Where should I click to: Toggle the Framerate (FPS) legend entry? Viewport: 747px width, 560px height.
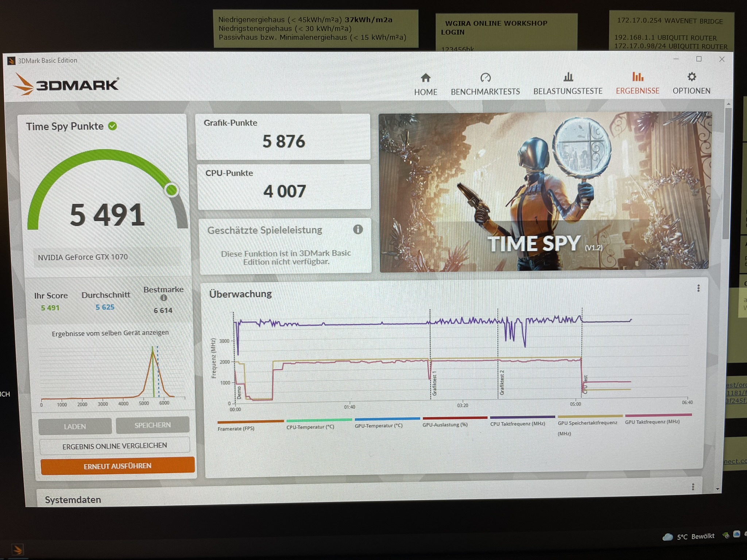coord(236,429)
